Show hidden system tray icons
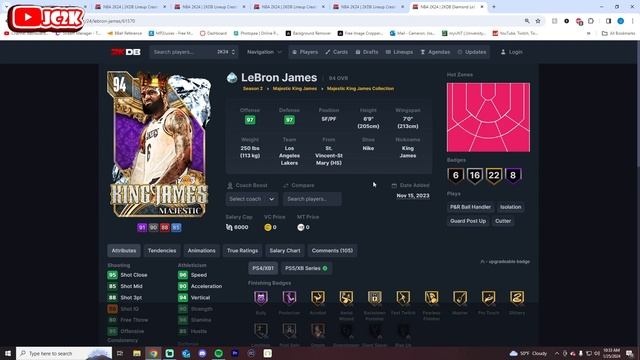This screenshot has width=640, height=360. pyautogui.click(x=557, y=353)
